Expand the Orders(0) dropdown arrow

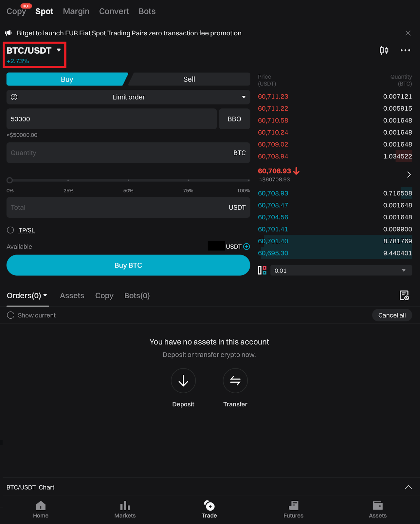45,295
